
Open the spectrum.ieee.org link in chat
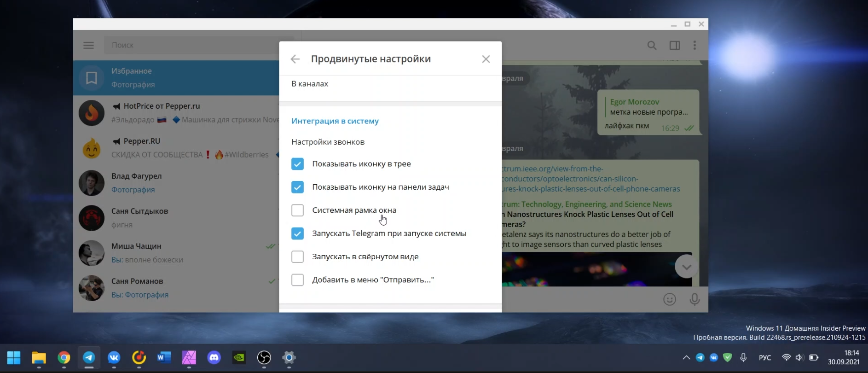[591, 179]
